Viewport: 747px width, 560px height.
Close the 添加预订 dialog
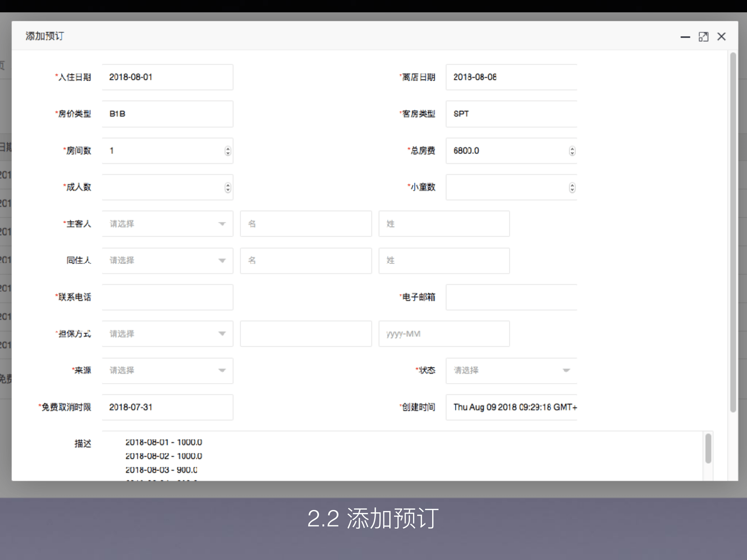tap(721, 37)
